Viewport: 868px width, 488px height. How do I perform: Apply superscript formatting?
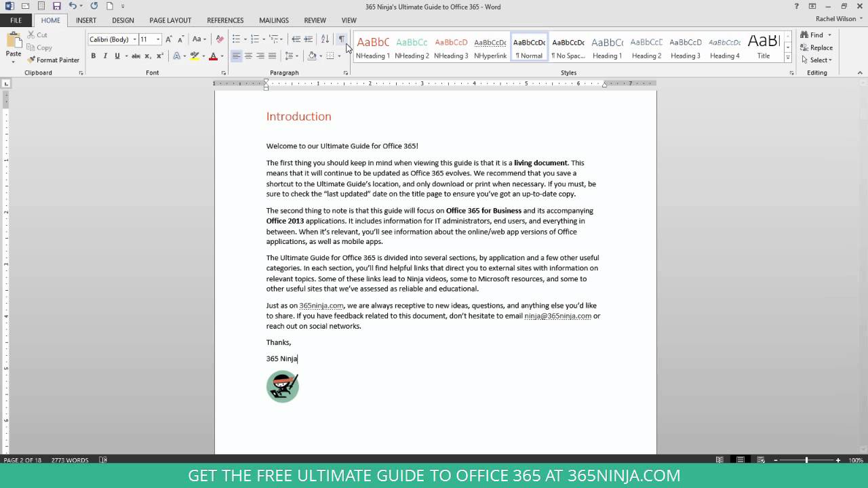coord(160,56)
